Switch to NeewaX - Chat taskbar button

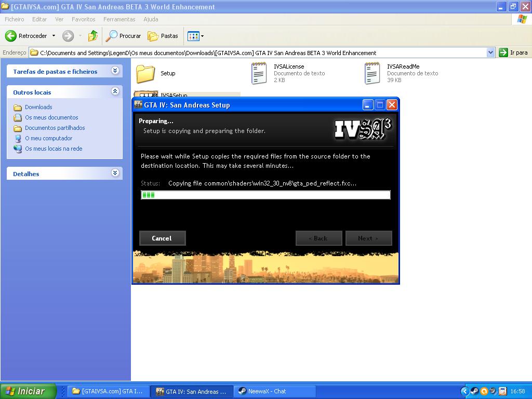(275, 391)
